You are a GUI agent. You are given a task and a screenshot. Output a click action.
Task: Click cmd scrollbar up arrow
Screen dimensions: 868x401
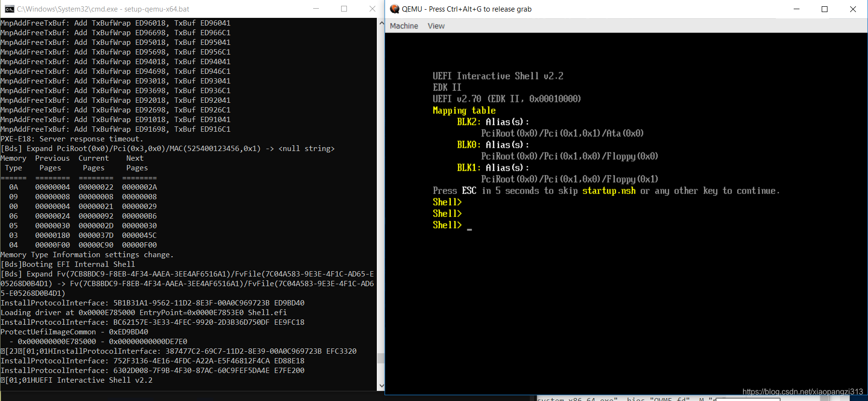click(381, 23)
